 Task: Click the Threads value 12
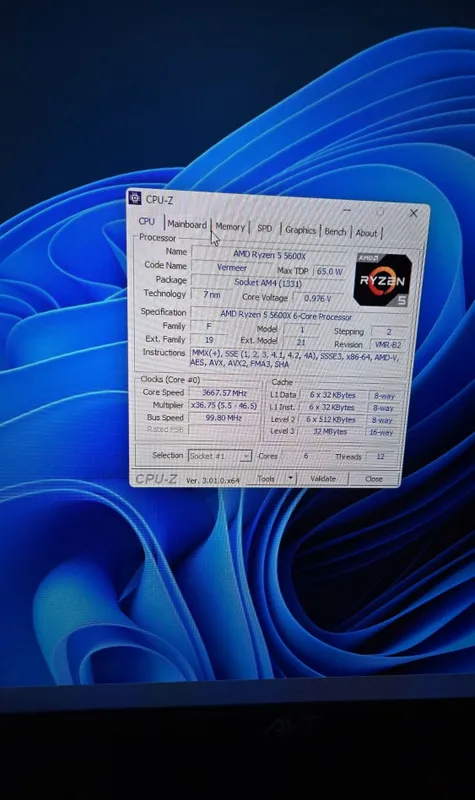pos(381,457)
